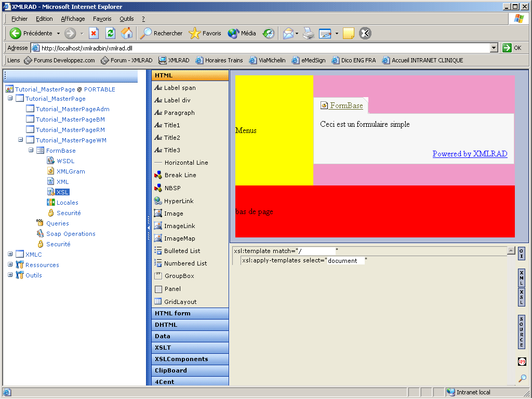Open the Affichage menu
The width and height of the screenshot is (532, 399).
[x=73, y=19]
